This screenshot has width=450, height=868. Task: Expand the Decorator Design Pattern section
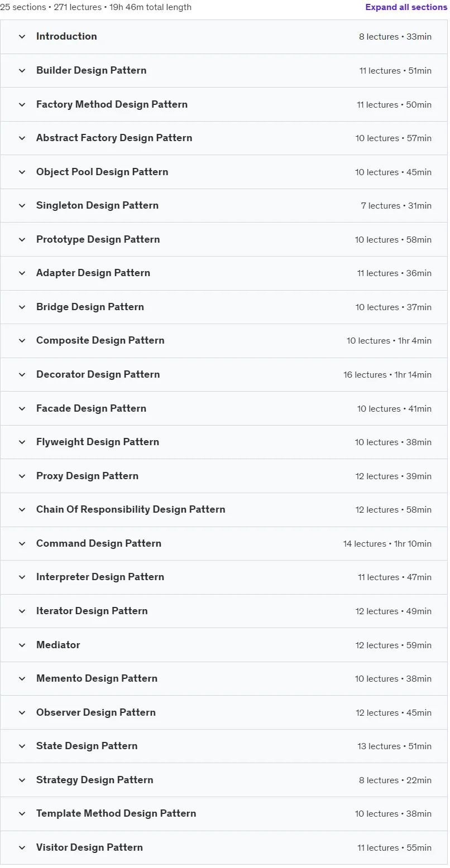(224, 374)
